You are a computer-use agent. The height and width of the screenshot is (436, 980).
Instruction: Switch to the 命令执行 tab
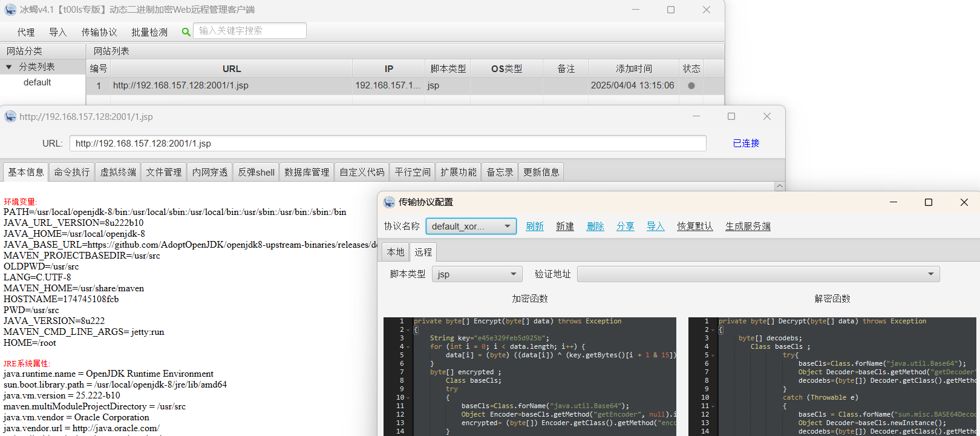click(72, 172)
